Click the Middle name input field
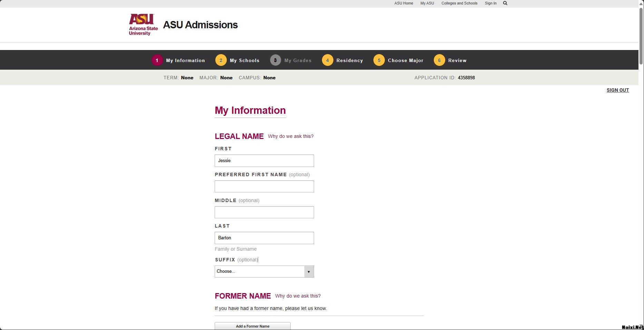This screenshot has height=330, width=644. tap(264, 212)
